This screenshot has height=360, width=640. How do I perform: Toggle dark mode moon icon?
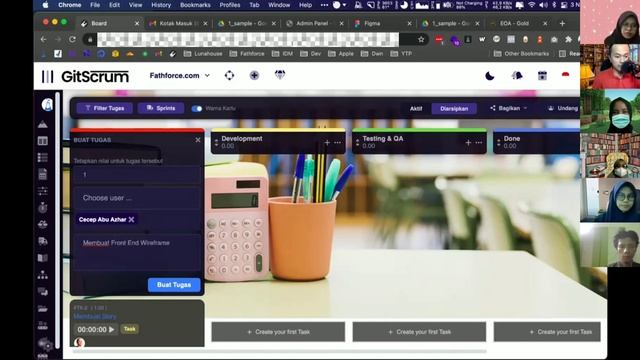(490, 76)
